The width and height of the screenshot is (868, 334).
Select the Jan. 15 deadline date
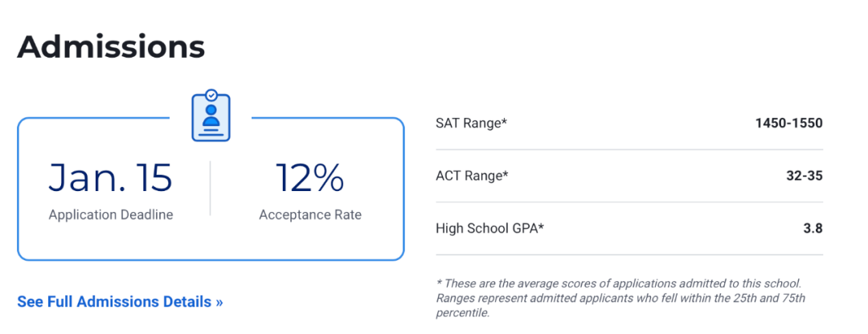[x=110, y=178]
